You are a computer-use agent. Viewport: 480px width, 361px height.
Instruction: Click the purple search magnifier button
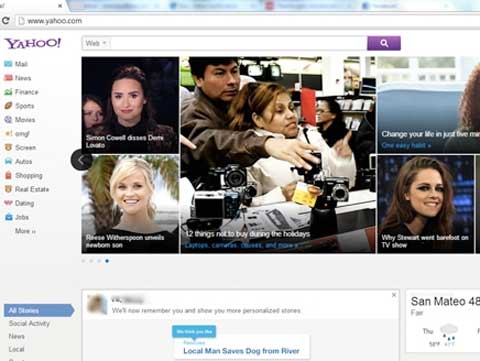pyautogui.click(x=384, y=43)
